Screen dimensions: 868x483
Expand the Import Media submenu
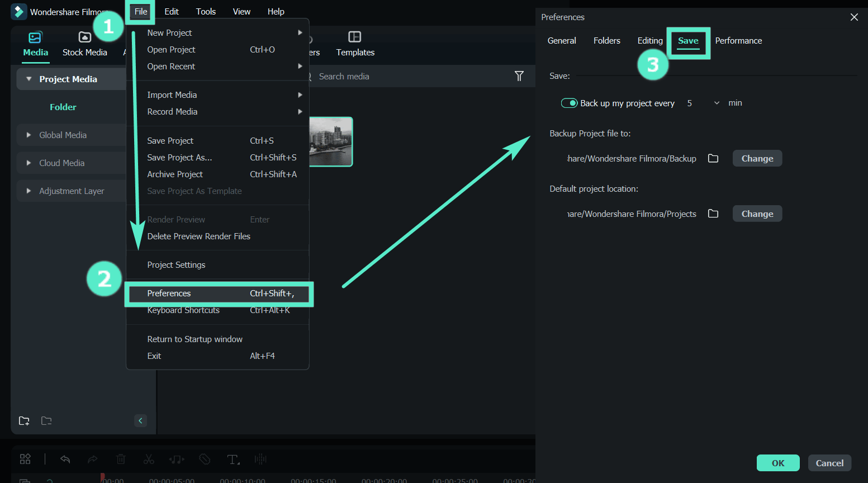[x=300, y=94]
